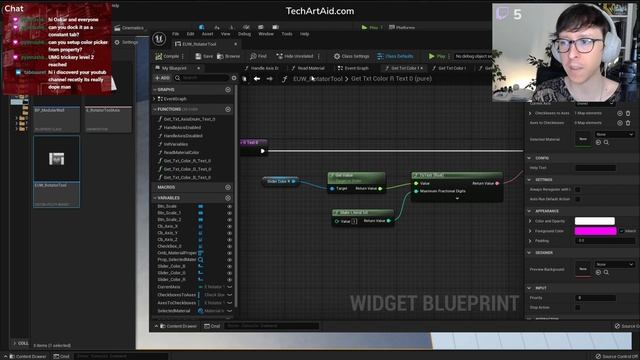Viewport: 640px width, 360px height.
Task: Switch to the Read Material tab
Action: coord(308,68)
